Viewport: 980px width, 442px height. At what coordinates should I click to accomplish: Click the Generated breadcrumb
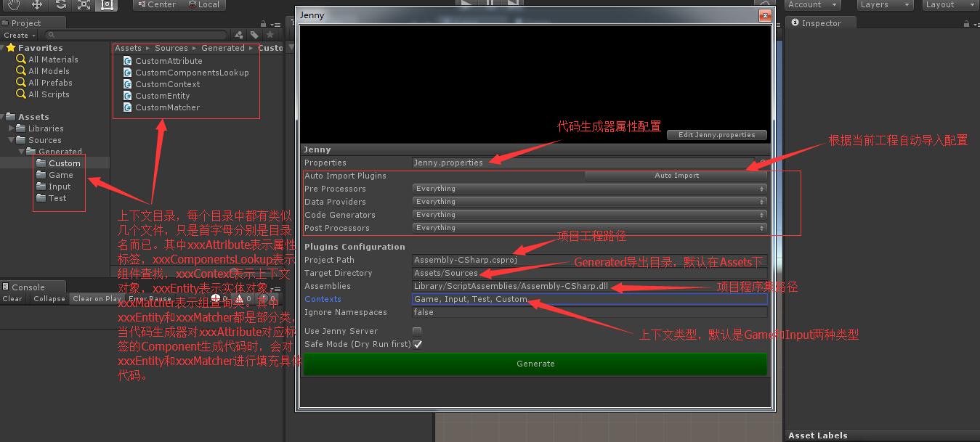223,48
